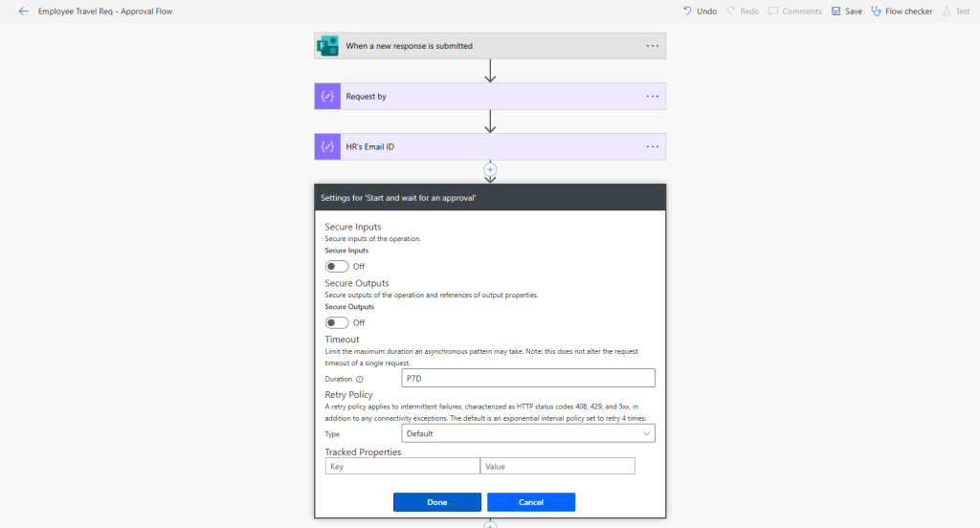Screen dimensions: 980x528
Task: Click the Microsoft Forms trigger icon
Action: pyautogui.click(x=327, y=46)
